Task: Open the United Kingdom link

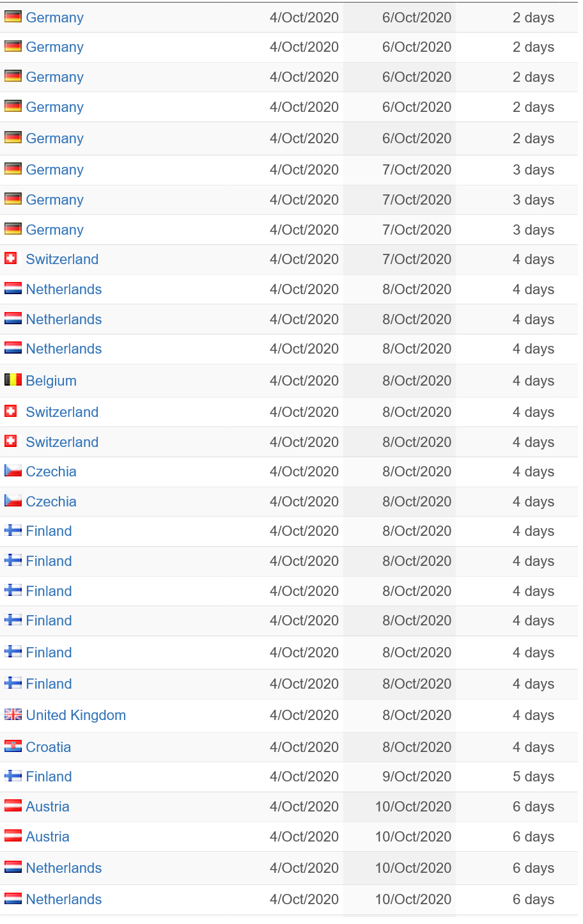Action: [76, 716]
